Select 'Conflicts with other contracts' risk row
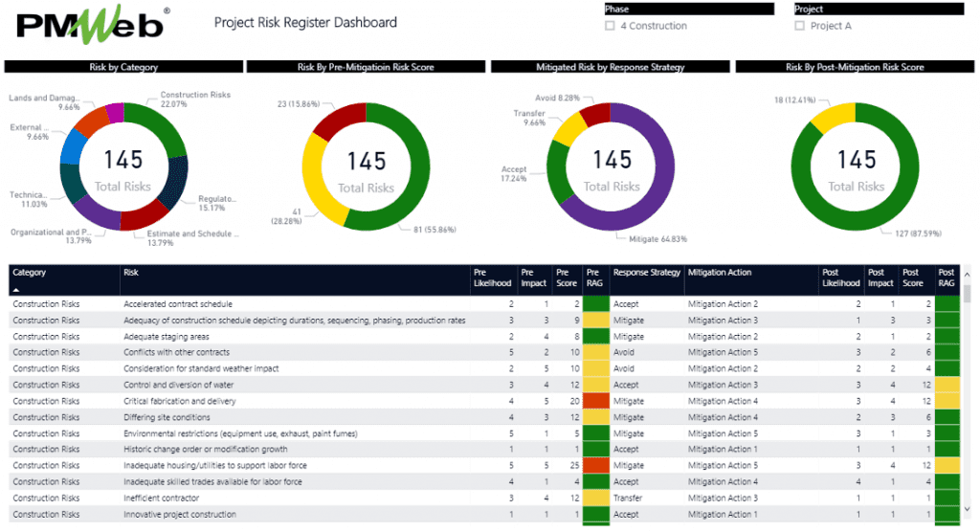 (x=484, y=352)
